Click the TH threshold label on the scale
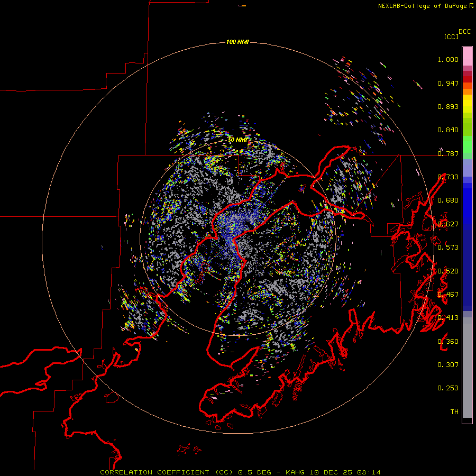Image resolution: width=476 pixels, height=476 pixels. point(454,412)
